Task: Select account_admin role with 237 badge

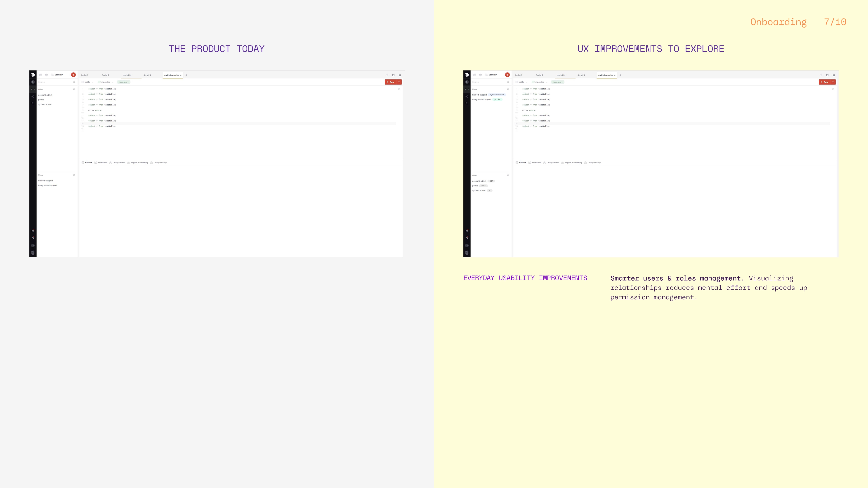Action: click(479, 181)
